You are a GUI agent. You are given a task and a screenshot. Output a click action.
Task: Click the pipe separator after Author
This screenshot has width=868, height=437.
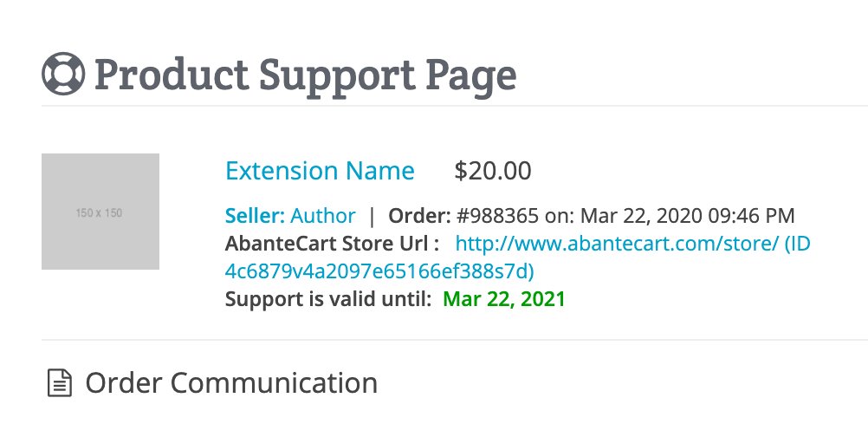372,215
